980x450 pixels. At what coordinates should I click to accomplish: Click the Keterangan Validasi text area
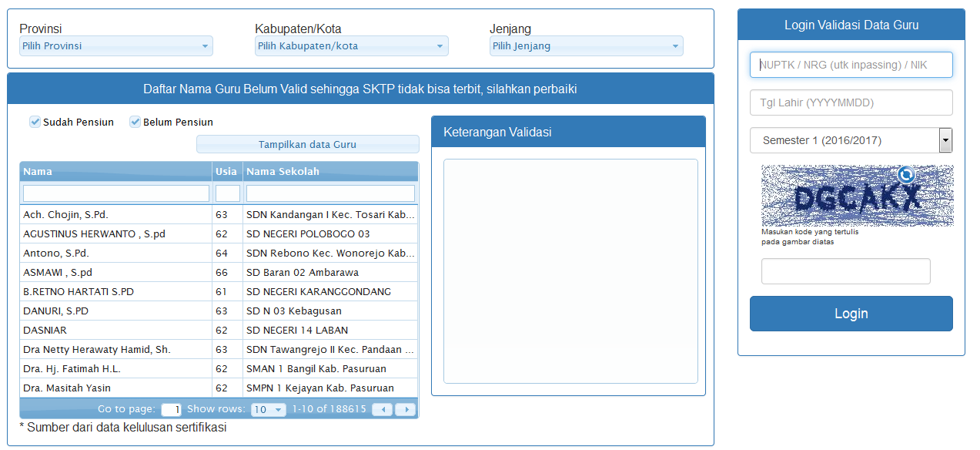click(570, 271)
